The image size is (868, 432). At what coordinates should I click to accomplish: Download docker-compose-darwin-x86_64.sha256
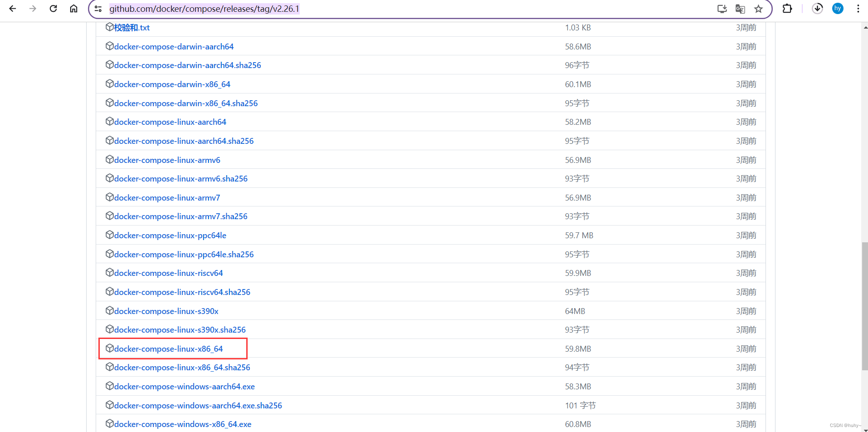tap(186, 103)
